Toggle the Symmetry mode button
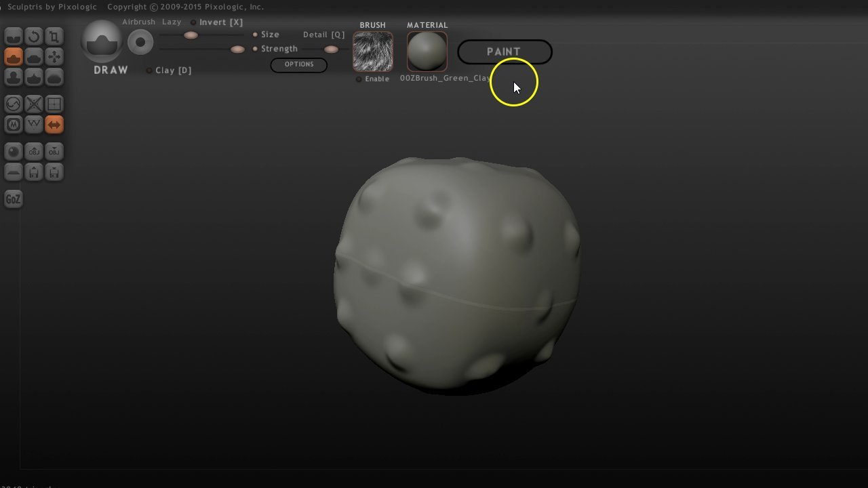Image resolution: width=868 pixels, height=488 pixels. pos(54,125)
